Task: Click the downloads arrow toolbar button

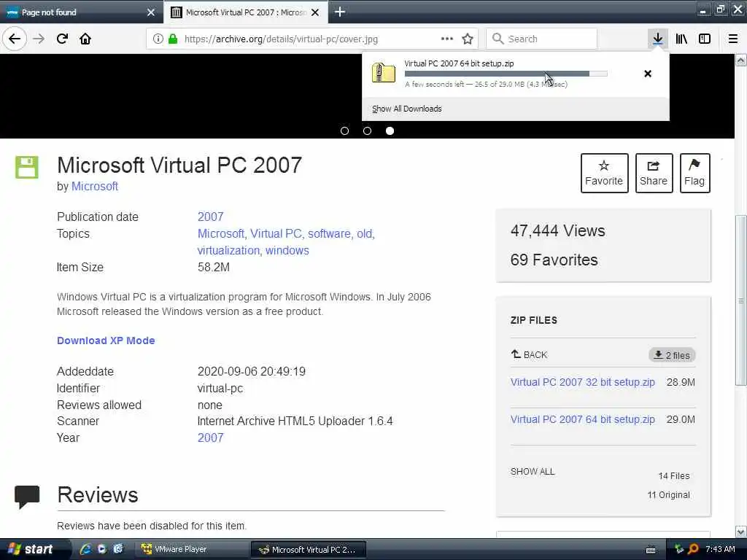Action: tap(657, 39)
